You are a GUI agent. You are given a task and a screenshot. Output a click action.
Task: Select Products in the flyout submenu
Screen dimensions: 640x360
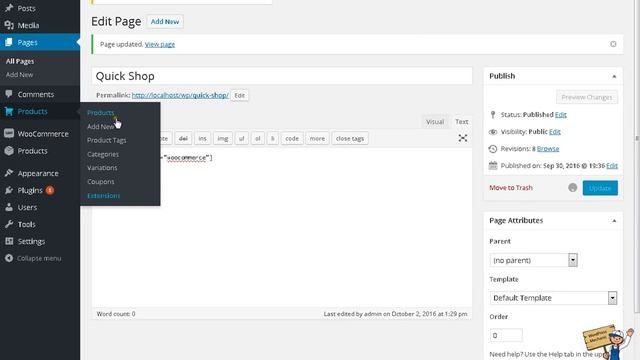pos(100,113)
